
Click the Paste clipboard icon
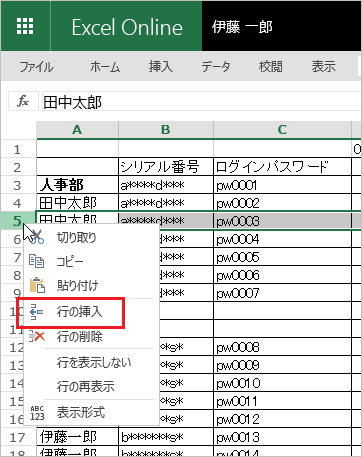[x=37, y=285]
